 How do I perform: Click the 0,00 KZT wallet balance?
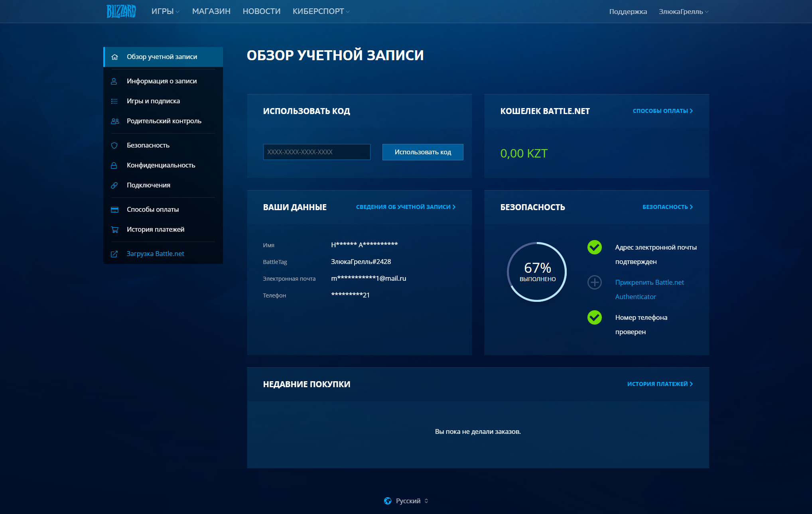click(x=524, y=154)
